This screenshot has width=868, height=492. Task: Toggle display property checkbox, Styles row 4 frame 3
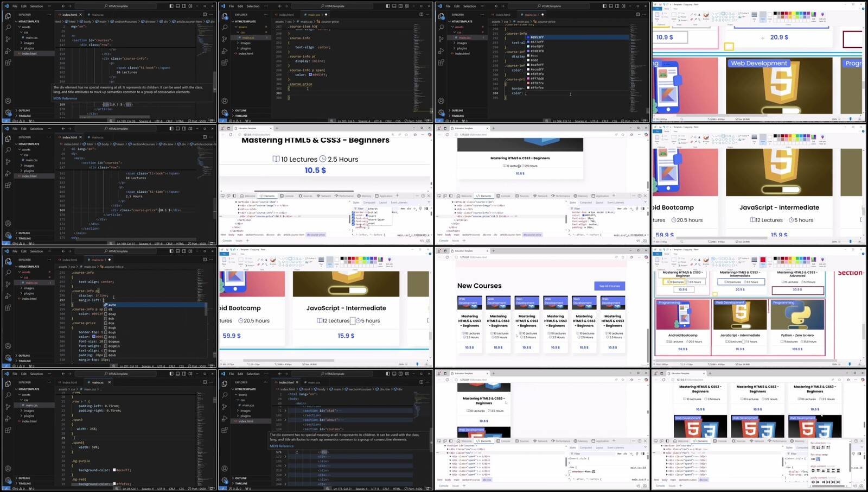(x=570, y=471)
